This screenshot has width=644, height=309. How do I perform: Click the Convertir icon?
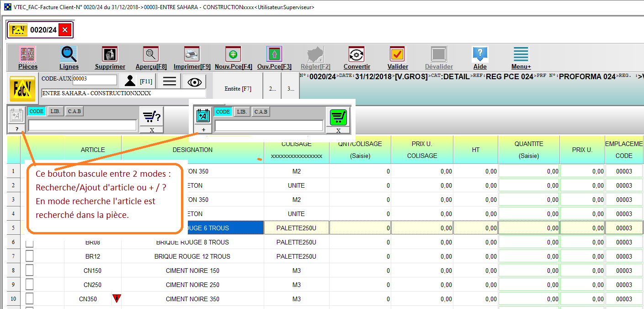tap(357, 54)
